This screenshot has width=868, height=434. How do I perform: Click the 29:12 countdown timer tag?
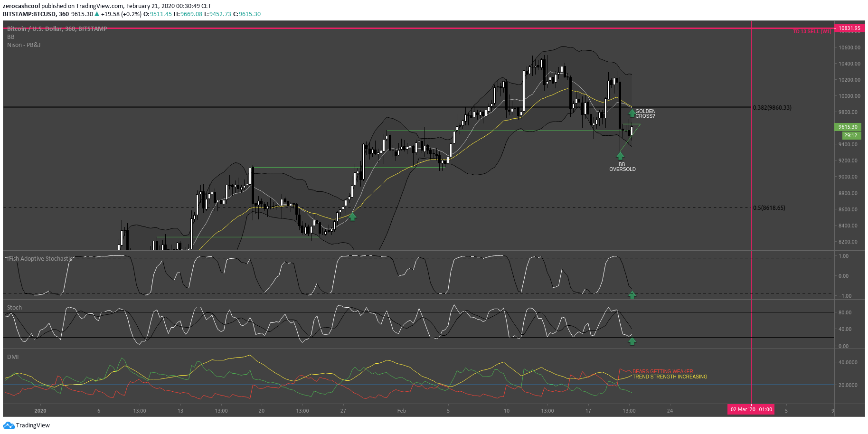point(850,135)
